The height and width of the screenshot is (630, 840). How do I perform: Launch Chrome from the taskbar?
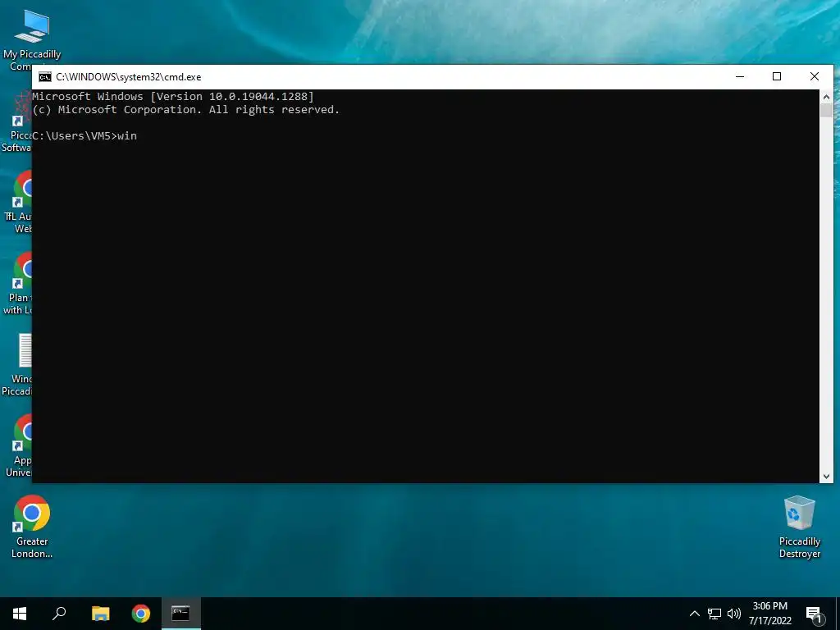pos(141,614)
